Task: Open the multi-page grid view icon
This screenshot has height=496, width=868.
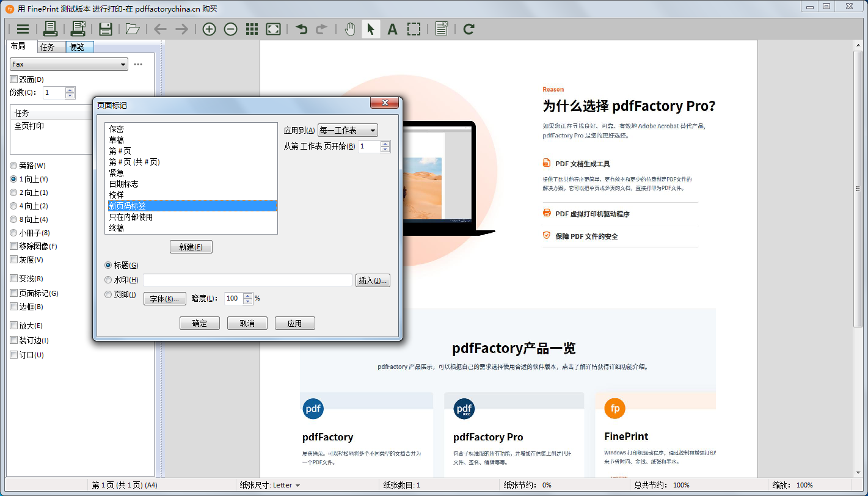Action: pos(252,29)
